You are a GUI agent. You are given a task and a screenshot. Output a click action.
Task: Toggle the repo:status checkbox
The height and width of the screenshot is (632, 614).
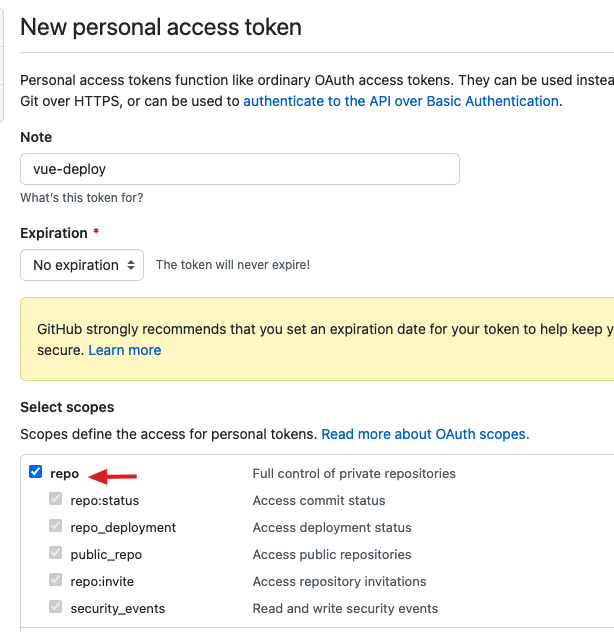pos(56,500)
